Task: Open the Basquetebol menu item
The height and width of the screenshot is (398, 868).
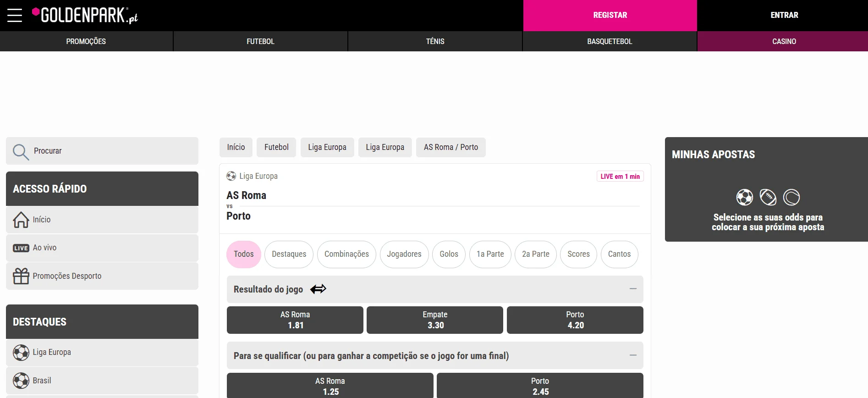Action: click(610, 41)
